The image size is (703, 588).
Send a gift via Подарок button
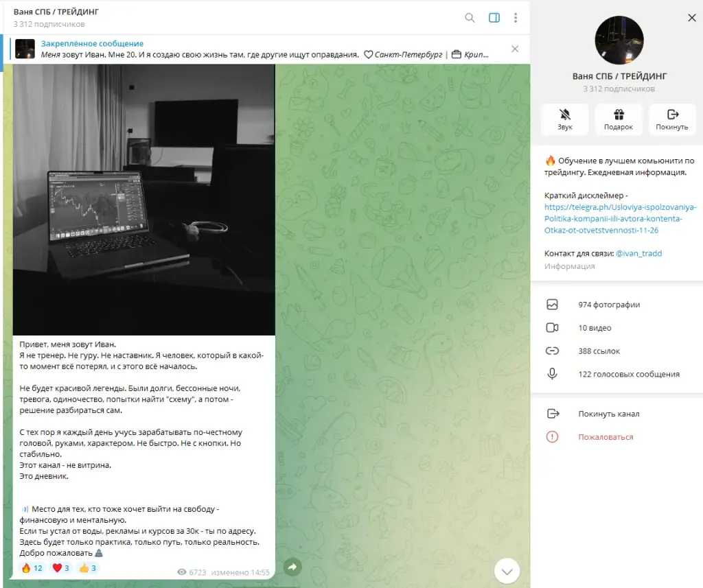point(619,119)
